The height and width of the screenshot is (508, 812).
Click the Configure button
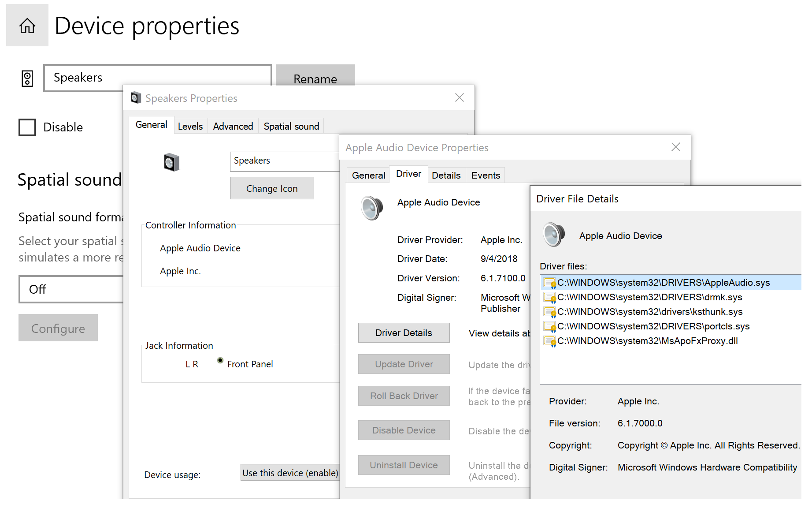tap(58, 328)
